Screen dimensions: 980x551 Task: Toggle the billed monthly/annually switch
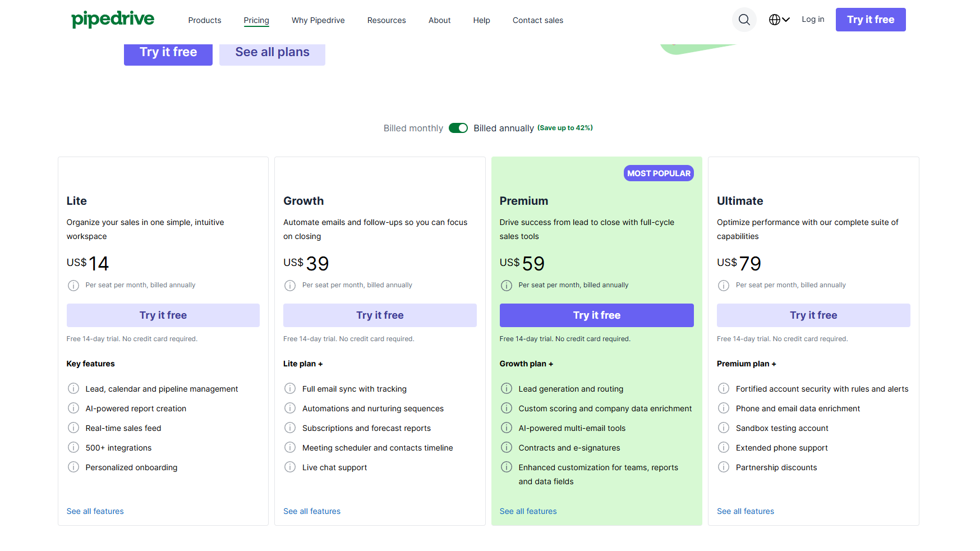tap(458, 128)
